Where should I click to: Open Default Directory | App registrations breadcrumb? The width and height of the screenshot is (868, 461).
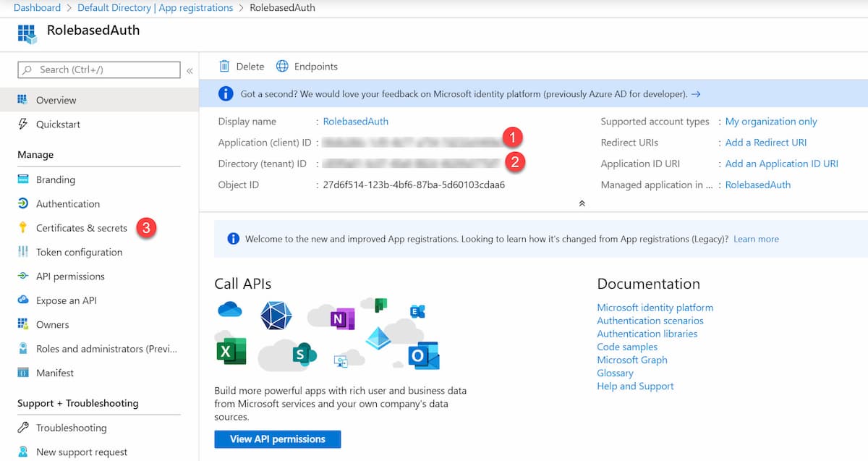tap(154, 7)
